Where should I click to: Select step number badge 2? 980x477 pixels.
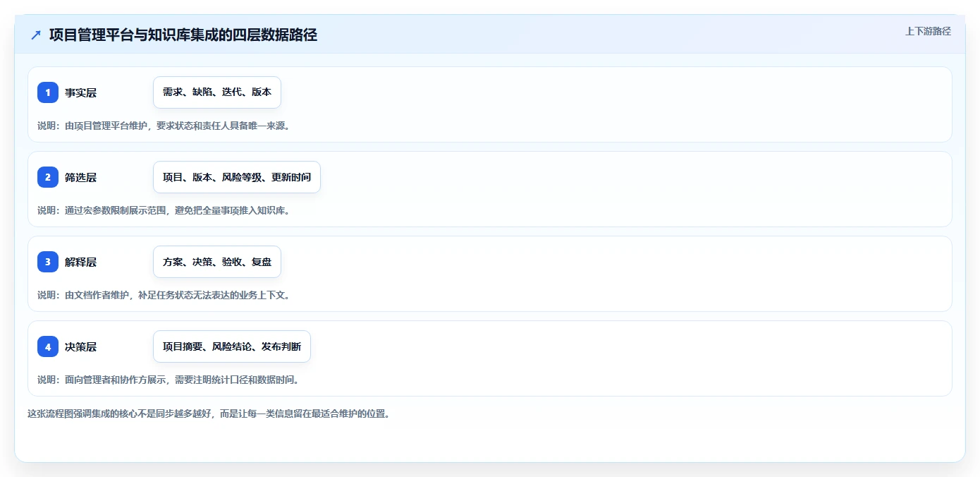48,177
